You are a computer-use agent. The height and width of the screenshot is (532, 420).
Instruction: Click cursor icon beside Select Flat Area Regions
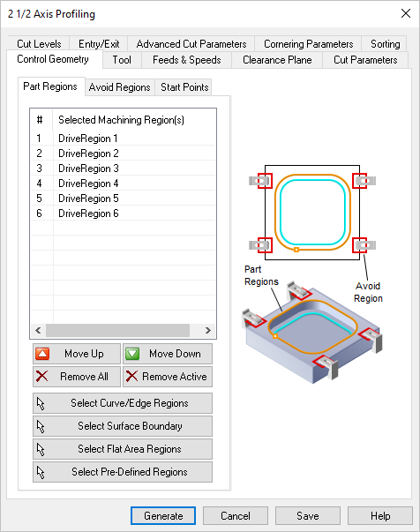[x=41, y=449]
